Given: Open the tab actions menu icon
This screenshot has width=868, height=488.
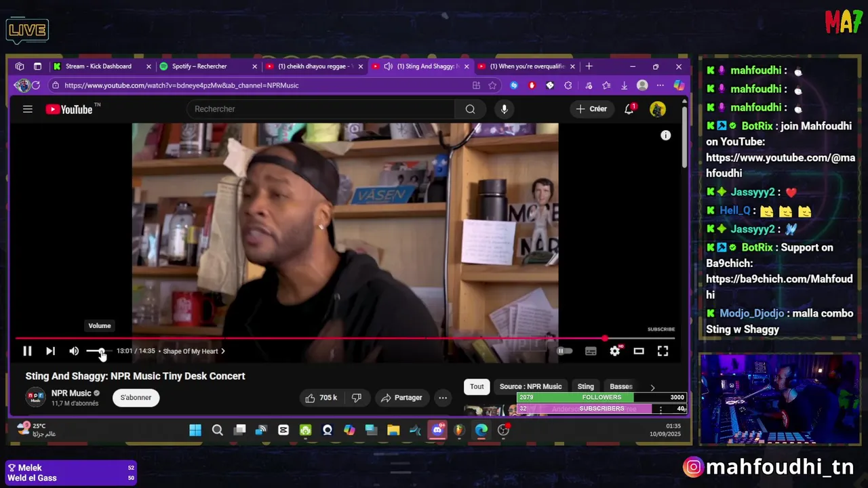Looking at the screenshot, I should coord(20,66).
